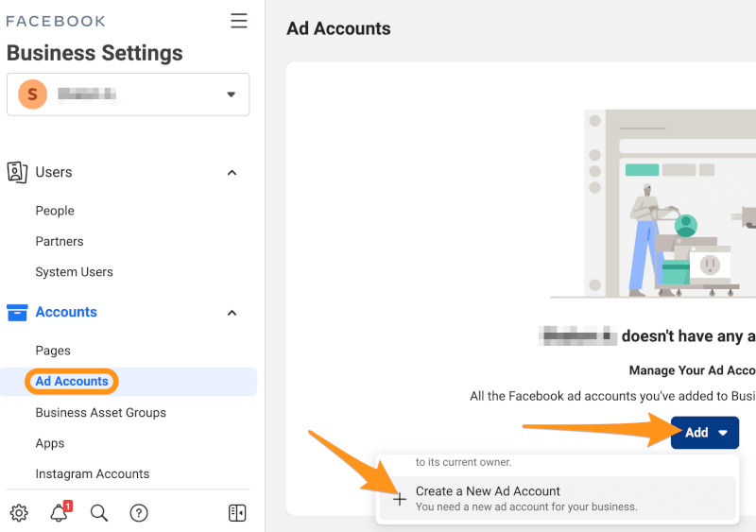Screen dimensions: 756x532
Task: Click the Add button dropdown arrow
Action: coord(723,433)
